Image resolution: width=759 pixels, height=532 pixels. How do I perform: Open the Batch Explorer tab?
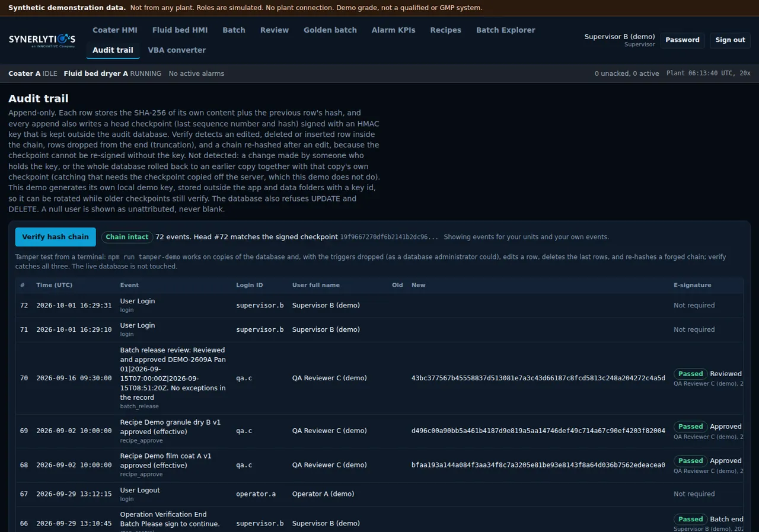[x=505, y=30]
